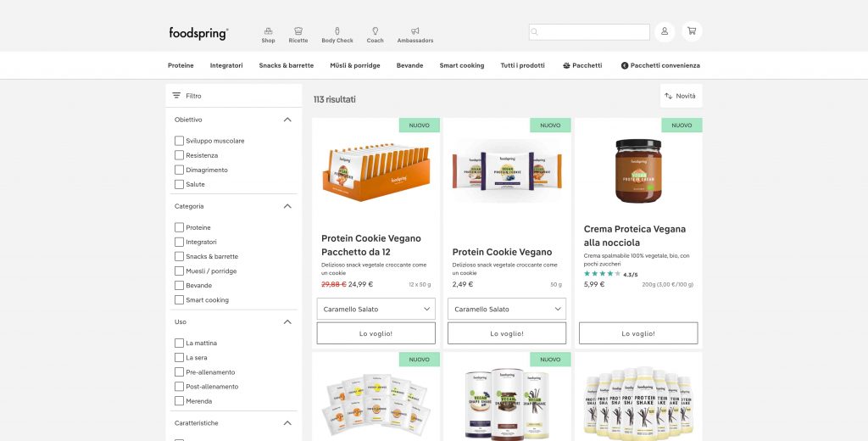Open flavor dropdown for single Protein Cookie Vegano
Image resolution: width=868 pixels, height=441 pixels.
click(x=507, y=310)
